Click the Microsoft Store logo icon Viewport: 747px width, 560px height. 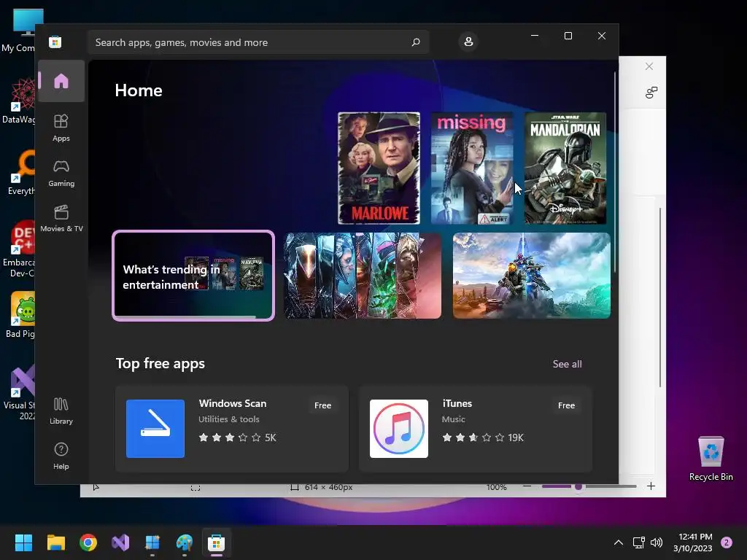point(55,42)
